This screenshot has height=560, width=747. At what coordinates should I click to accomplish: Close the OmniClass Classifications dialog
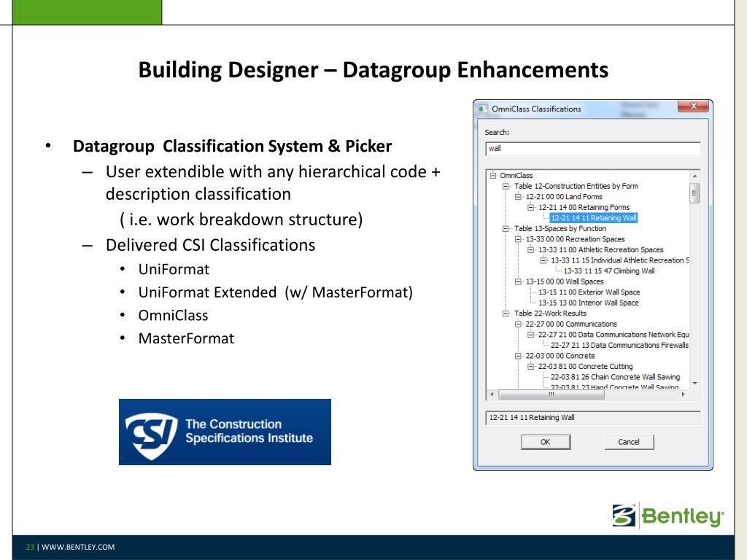[x=693, y=106]
